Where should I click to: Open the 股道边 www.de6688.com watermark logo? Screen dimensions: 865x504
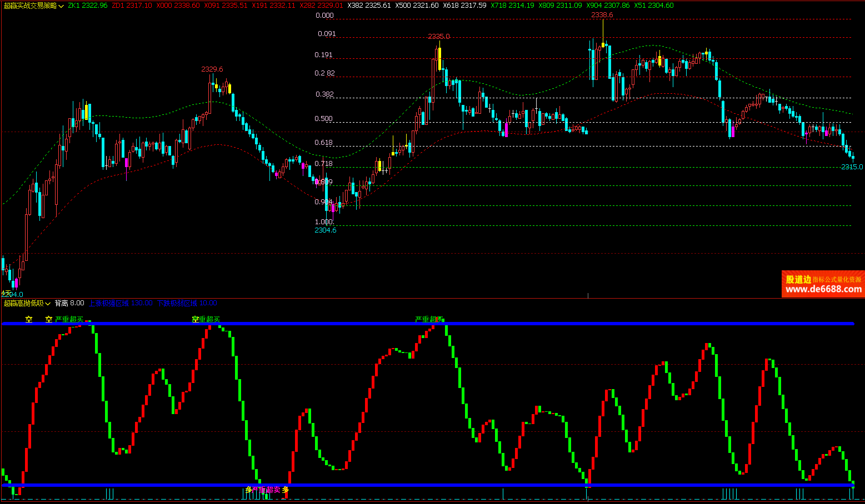pos(823,284)
